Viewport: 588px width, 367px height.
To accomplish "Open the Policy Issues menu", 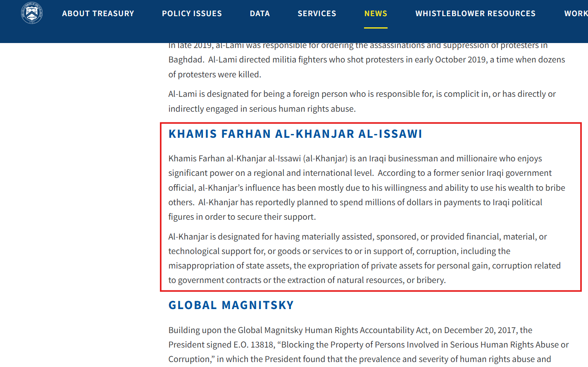I will (192, 14).
